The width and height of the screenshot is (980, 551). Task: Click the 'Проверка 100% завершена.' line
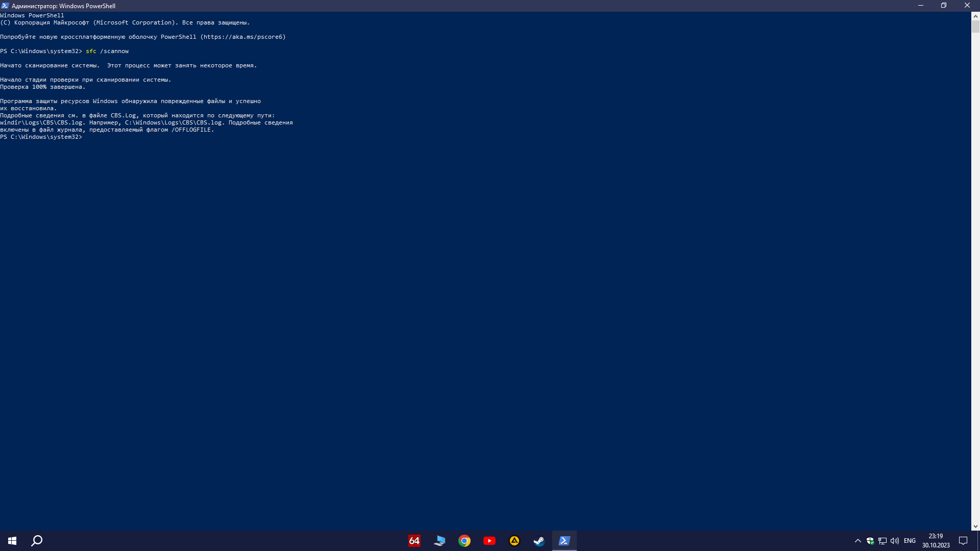(43, 87)
